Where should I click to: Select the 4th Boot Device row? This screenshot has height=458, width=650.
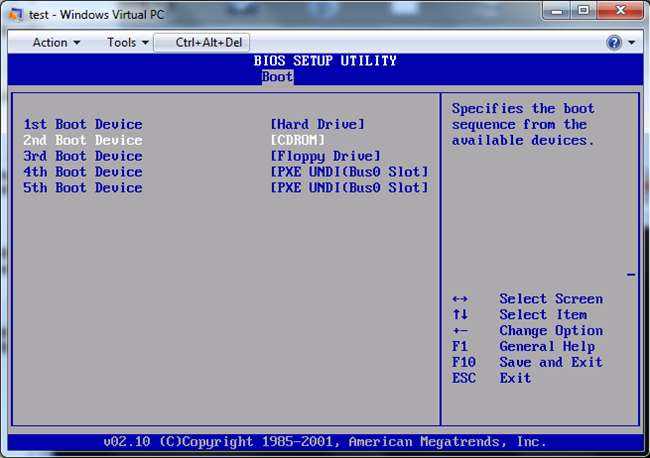pyautogui.click(x=226, y=172)
